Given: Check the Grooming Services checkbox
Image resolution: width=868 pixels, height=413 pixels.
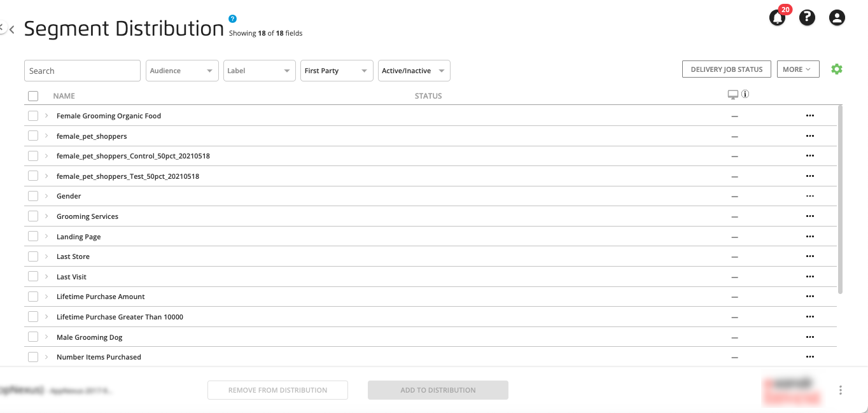Looking at the screenshot, I should tap(33, 216).
